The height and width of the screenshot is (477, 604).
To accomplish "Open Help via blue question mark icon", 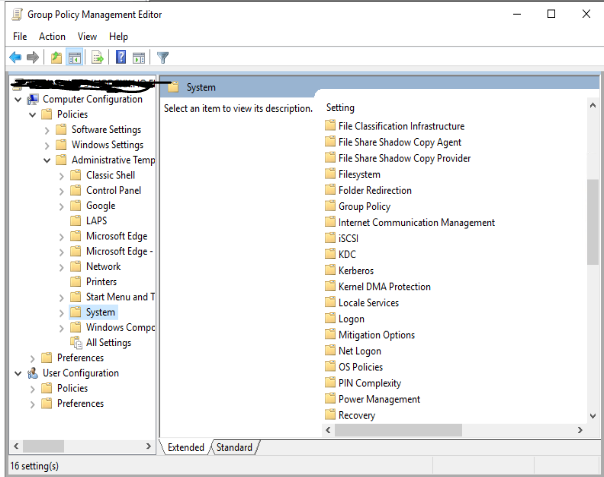I will click(121, 57).
